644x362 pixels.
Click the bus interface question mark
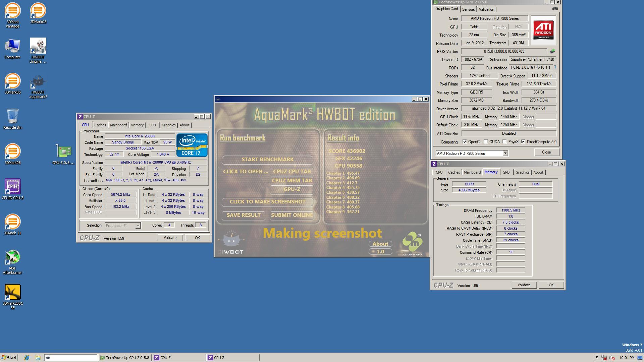[x=555, y=67]
